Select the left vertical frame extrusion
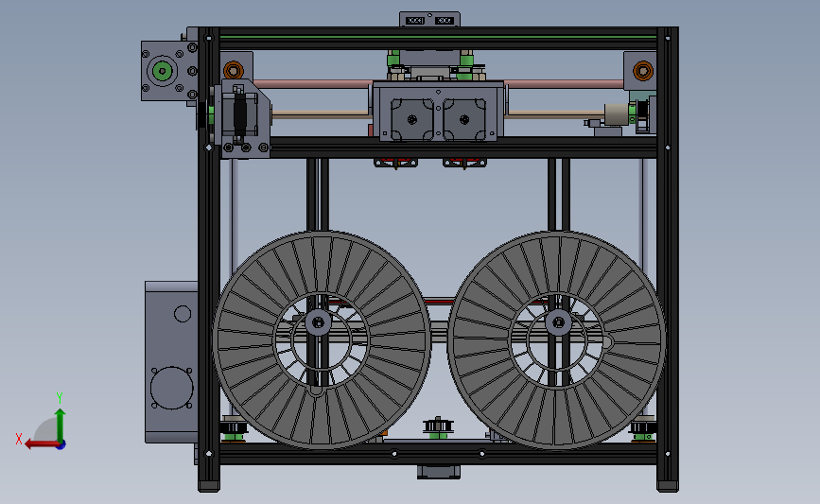 pyautogui.click(x=209, y=256)
